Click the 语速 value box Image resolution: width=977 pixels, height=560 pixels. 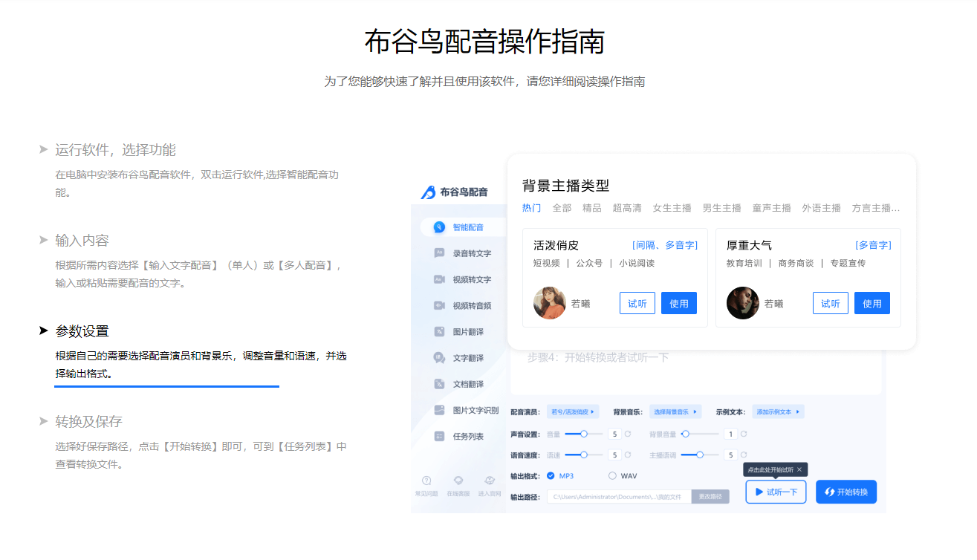(614, 455)
